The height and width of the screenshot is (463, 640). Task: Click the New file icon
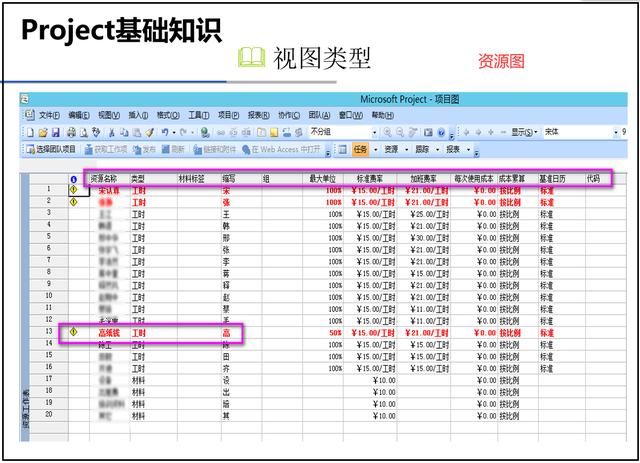(30, 133)
